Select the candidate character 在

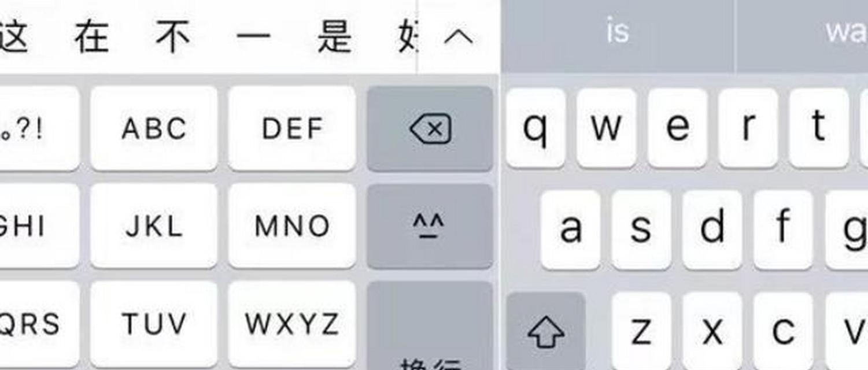point(91,36)
